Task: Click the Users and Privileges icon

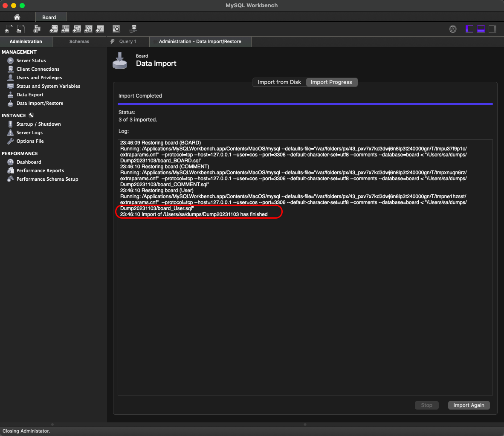Action: point(11,78)
